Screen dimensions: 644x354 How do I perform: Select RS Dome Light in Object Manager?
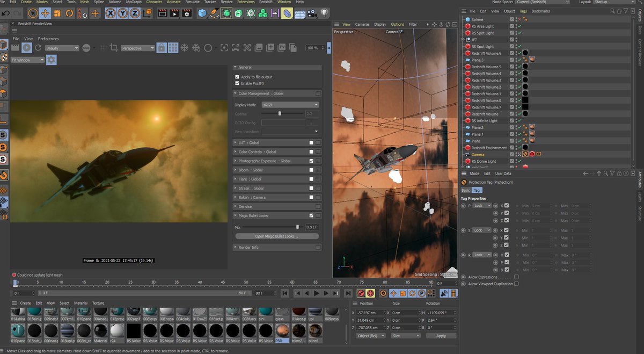[x=484, y=161]
